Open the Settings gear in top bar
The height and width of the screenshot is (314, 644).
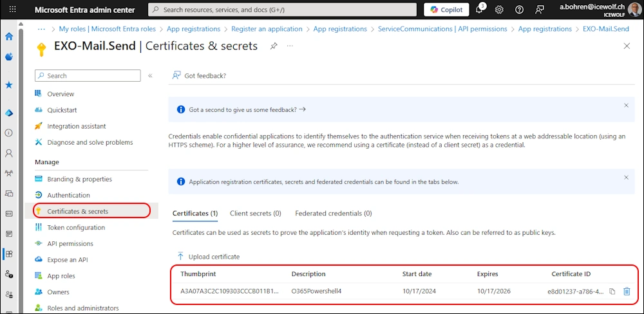(499, 10)
